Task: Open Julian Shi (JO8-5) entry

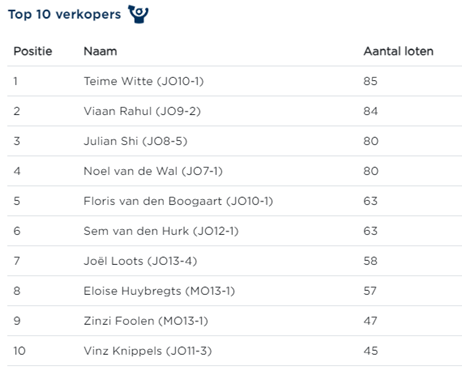Action: pos(135,141)
